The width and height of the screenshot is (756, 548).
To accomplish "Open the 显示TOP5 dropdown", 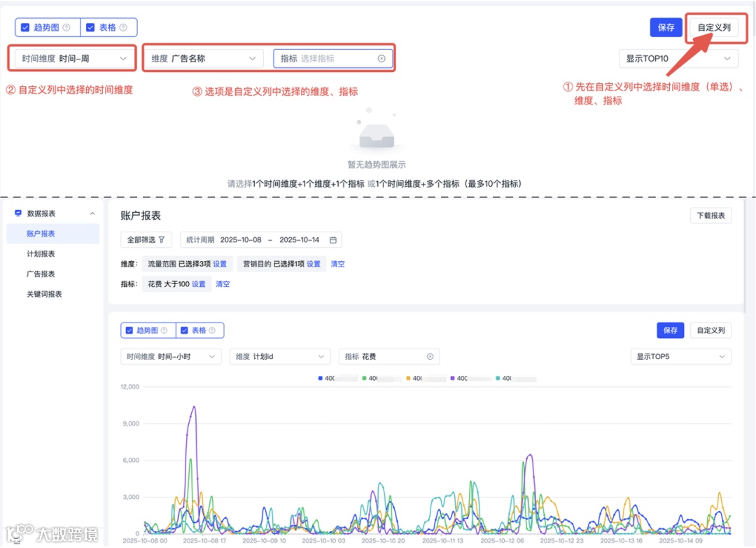I will tap(681, 357).
